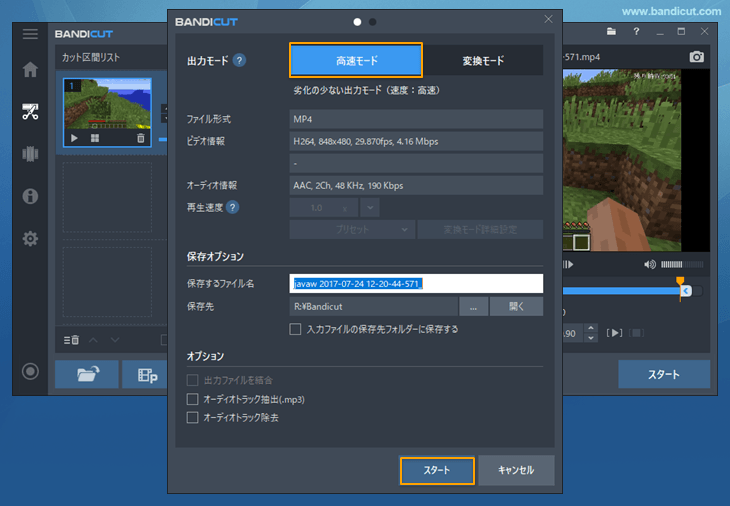Click the end marker handle on the timeline
The width and height of the screenshot is (730, 506).
pos(686,291)
